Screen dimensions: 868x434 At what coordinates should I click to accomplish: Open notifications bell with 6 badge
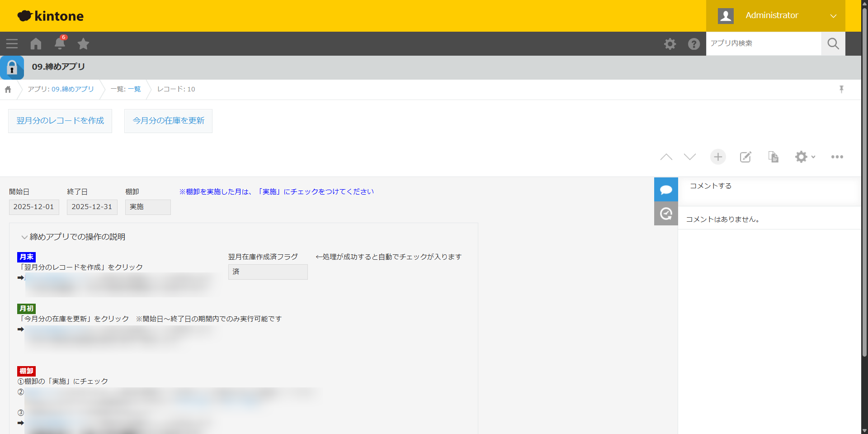60,43
